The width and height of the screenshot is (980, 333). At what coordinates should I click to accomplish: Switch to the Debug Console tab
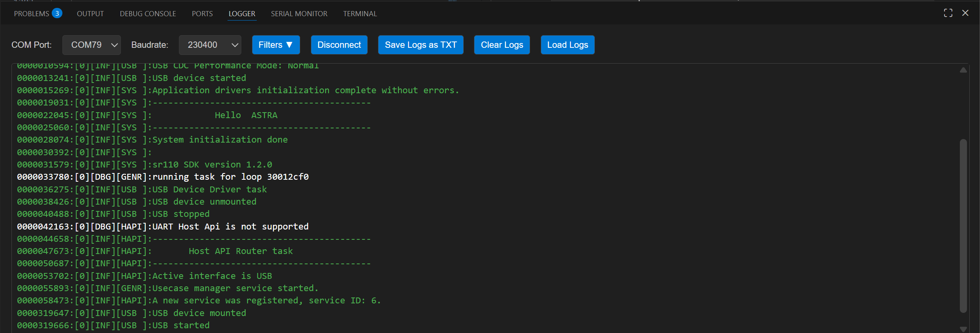[148, 14]
